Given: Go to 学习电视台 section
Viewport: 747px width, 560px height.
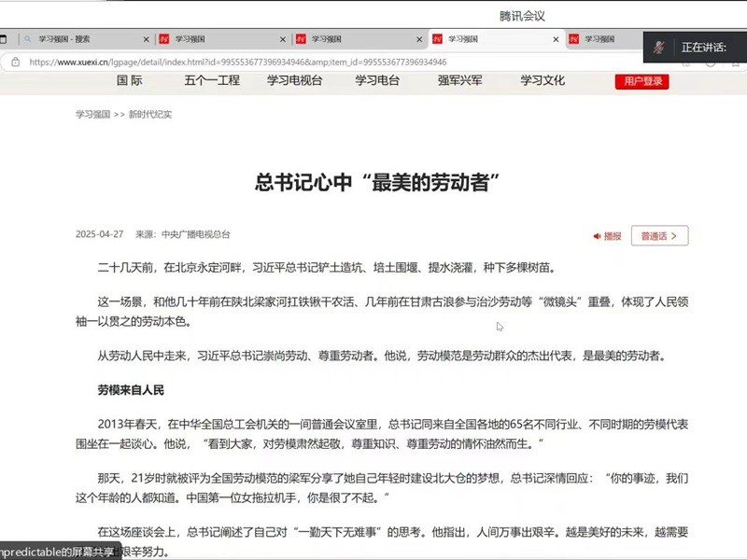Looking at the screenshot, I should click(294, 80).
